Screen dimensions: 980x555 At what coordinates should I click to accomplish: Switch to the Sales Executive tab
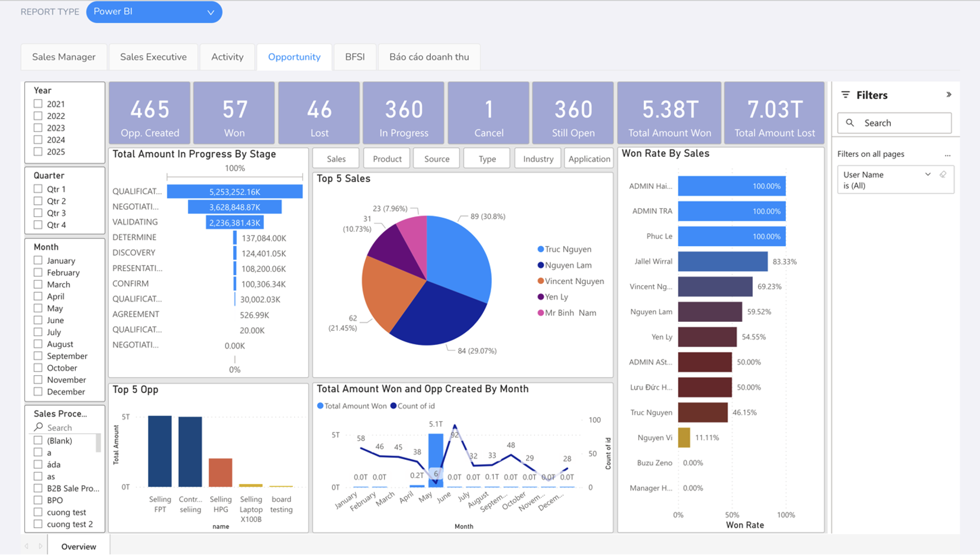(x=153, y=57)
